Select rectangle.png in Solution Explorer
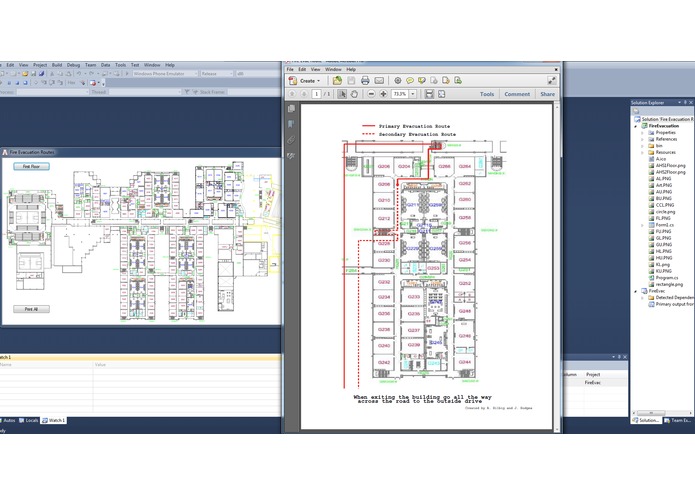Screen dimensions: 695x494 click(666, 284)
